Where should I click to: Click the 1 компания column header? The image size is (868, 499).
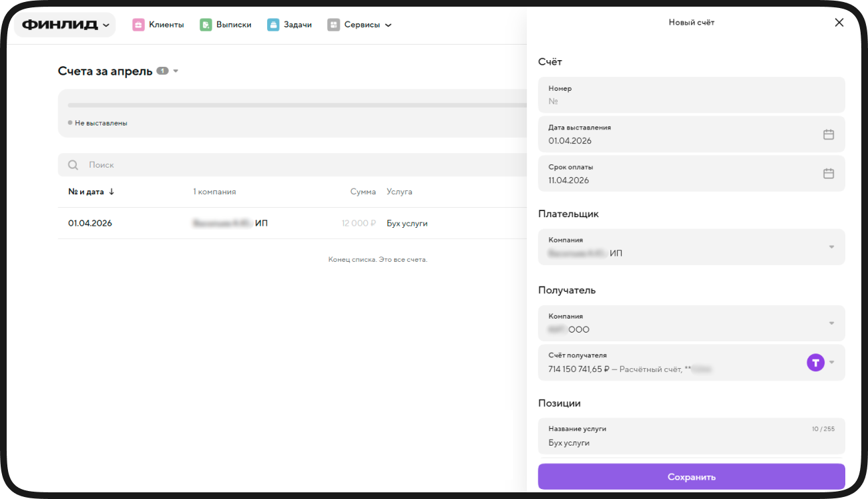(x=214, y=192)
